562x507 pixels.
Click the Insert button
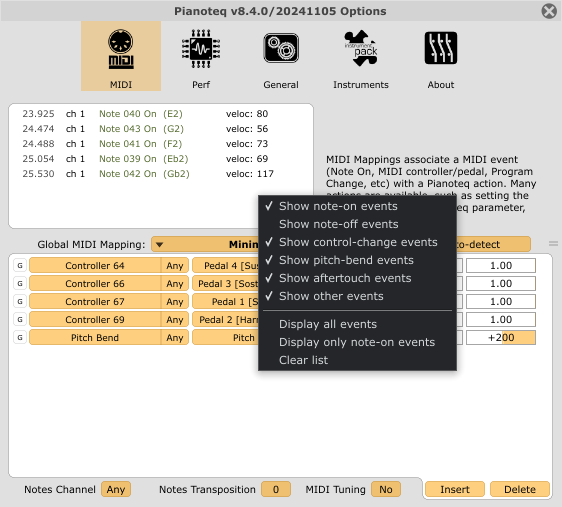tap(454, 489)
